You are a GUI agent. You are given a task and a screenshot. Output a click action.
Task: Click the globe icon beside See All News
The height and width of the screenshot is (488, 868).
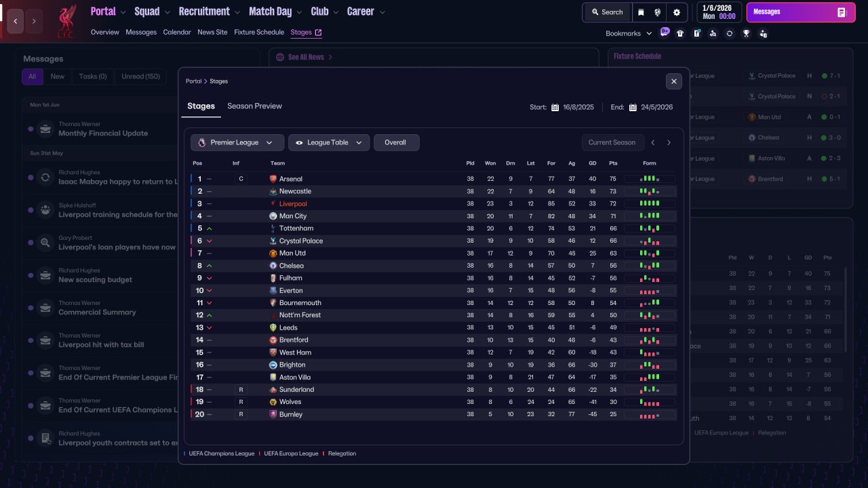pyautogui.click(x=280, y=58)
